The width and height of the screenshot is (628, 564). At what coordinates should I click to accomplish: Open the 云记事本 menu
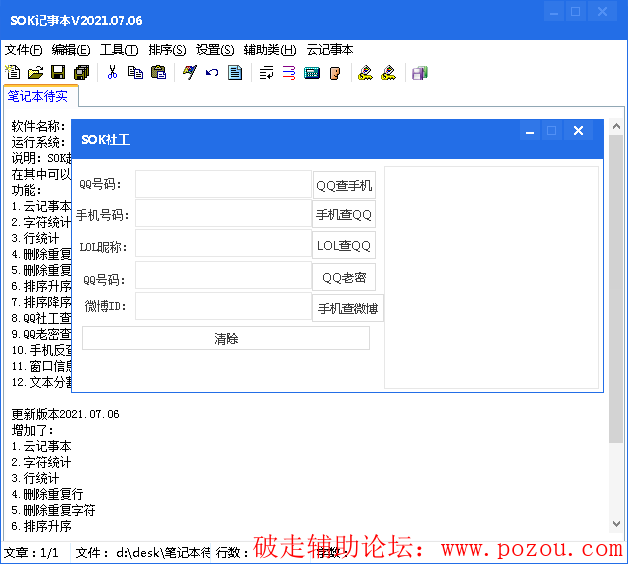pos(330,50)
